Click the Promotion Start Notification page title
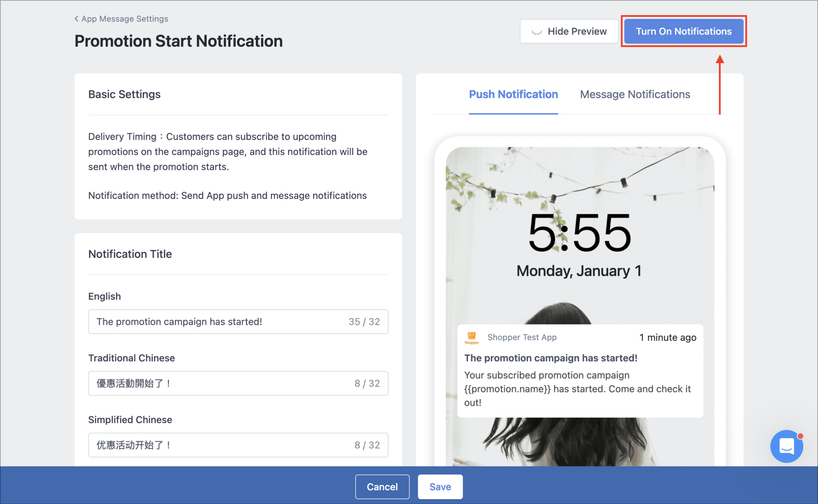Viewport: 818px width, 504px height. [x=178, y=41]
